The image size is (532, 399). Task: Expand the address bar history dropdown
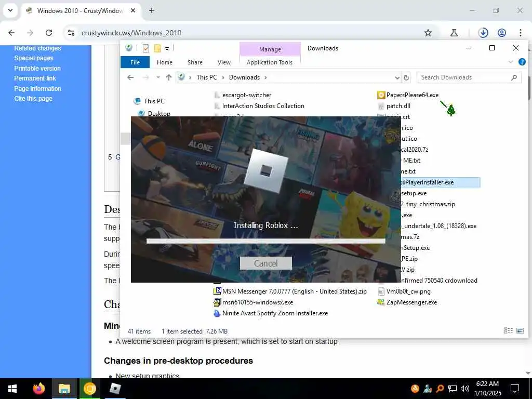[397, 78]
